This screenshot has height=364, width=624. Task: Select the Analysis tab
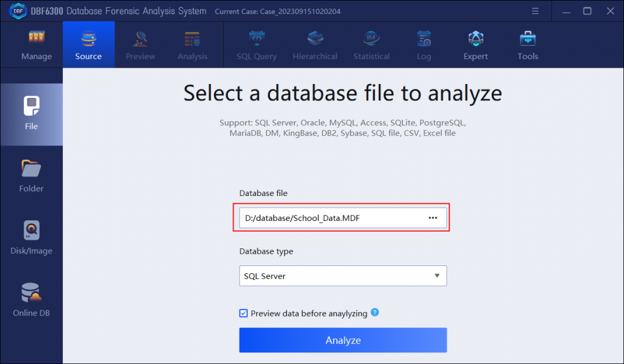(x=192, y=44)
